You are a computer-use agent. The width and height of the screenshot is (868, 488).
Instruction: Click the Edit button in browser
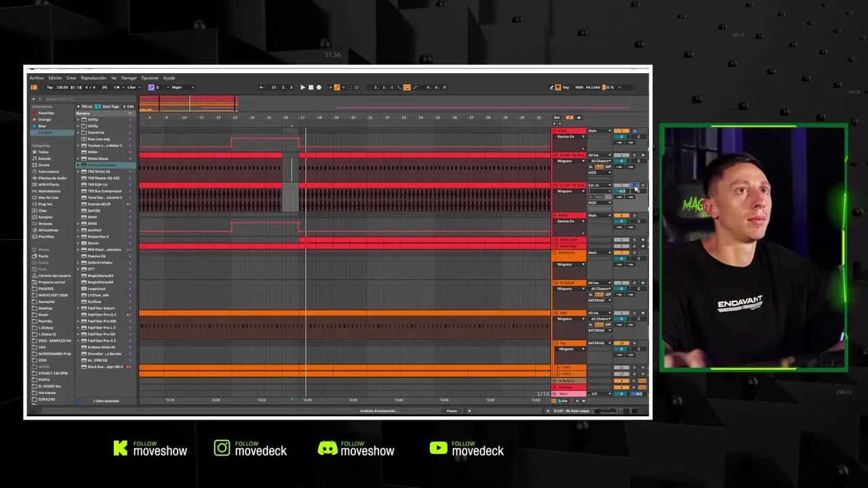pos(128,106)
